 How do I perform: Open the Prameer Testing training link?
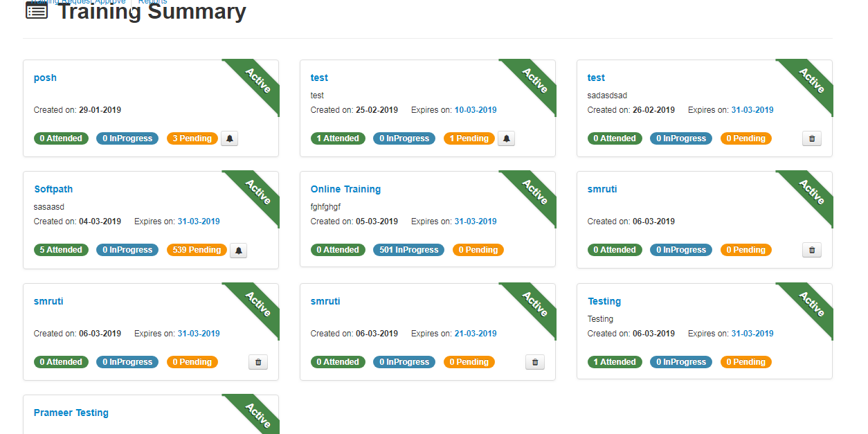point(71,413)
